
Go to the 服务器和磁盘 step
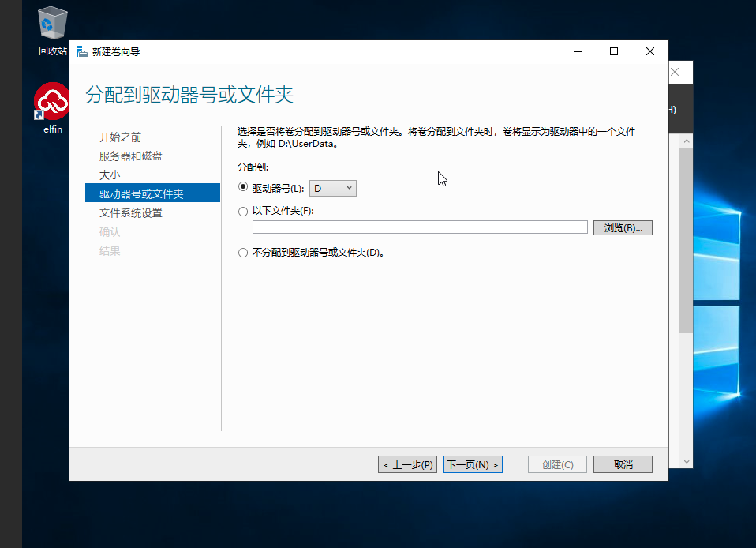131,156
